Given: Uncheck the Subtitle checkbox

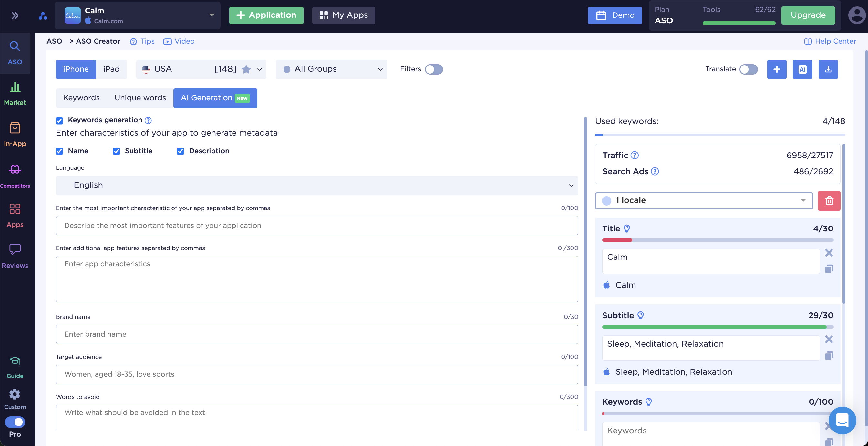Looking at the screenshot, I should [x=116, y=151].
